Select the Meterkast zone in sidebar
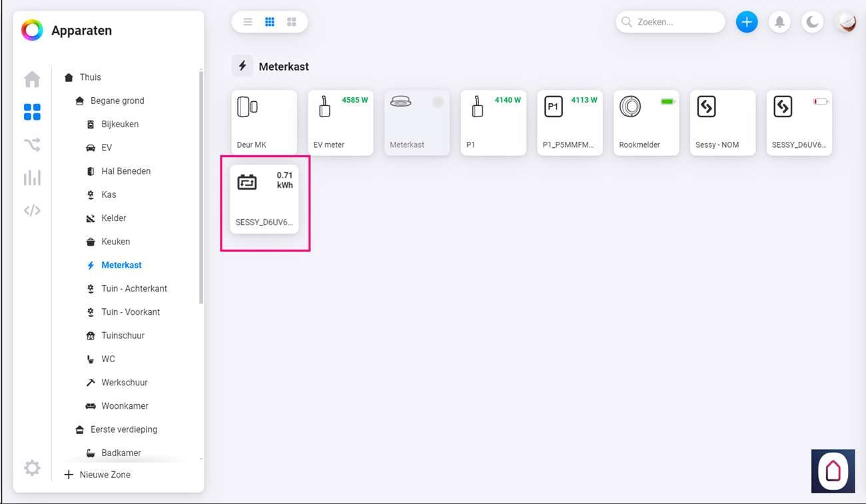Viewport: 866px width, 504px height. [121, 265]
